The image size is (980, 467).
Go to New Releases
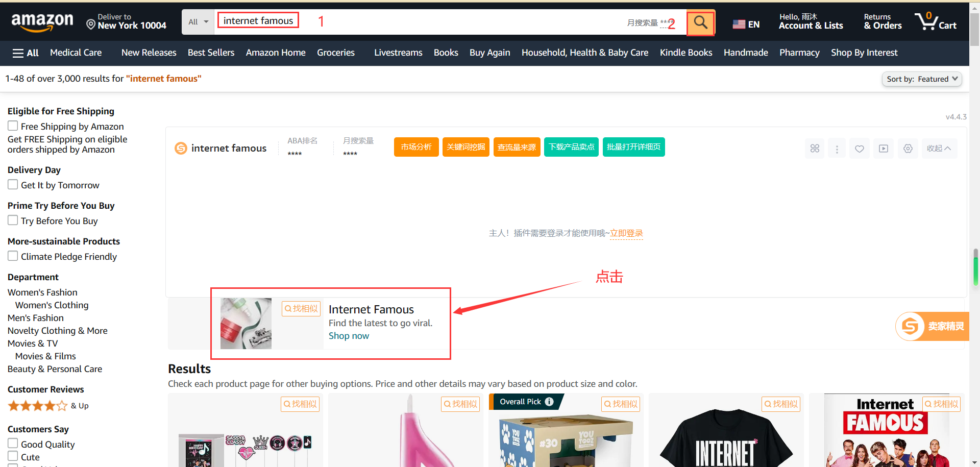point(149,53)
